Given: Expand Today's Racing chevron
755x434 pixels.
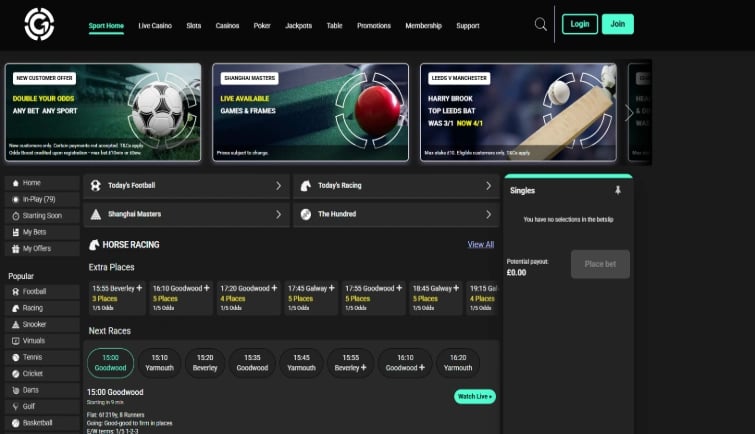Looking at the screenshot, I should click(x=488, y=185).
